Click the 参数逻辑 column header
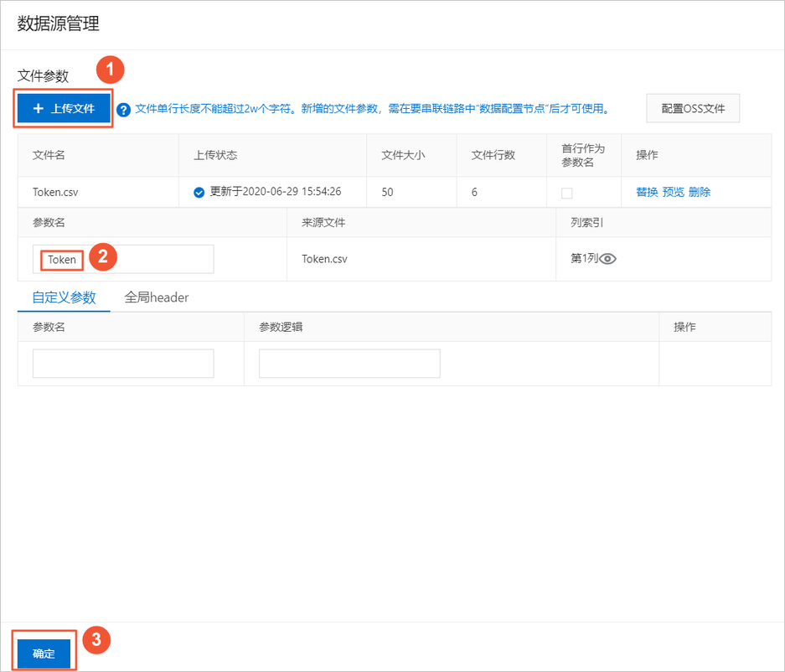Viewport: 785px width, 672px height. pos(281,327)
